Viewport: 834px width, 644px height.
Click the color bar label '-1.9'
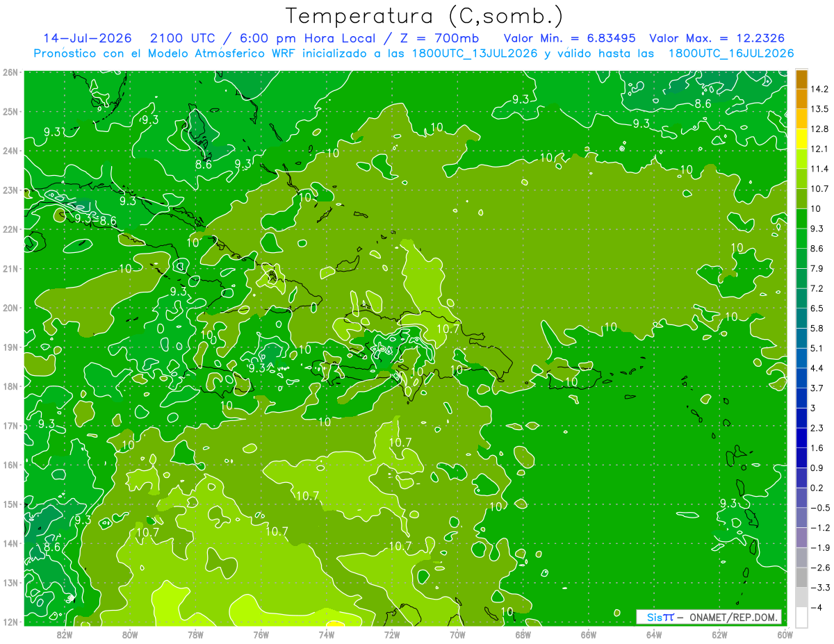819,547
